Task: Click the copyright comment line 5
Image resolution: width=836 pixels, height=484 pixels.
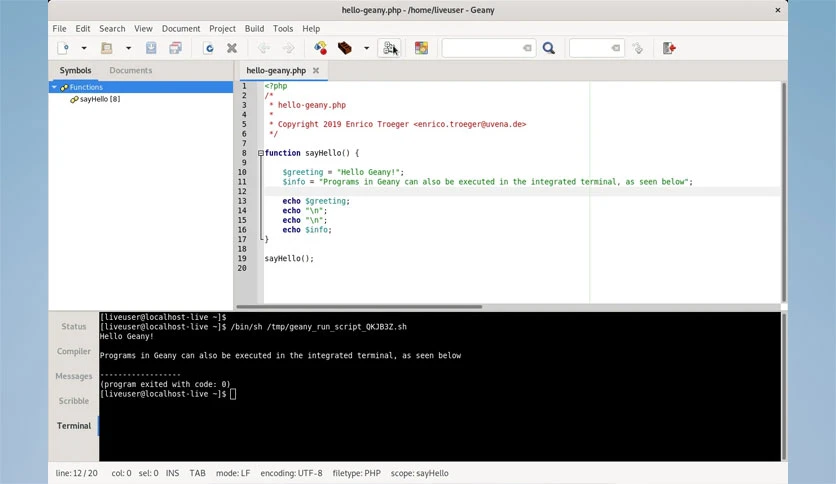Action: point(397,124)
